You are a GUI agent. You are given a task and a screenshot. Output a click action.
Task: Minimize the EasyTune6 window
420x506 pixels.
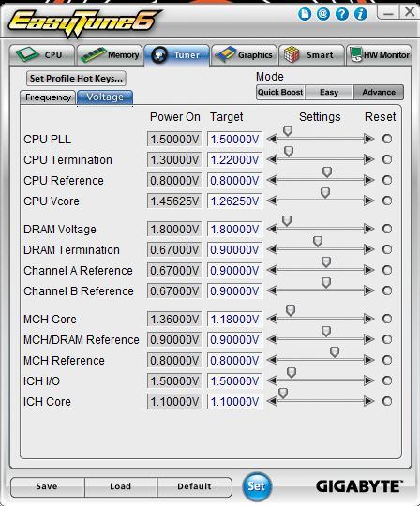point(389,13)
